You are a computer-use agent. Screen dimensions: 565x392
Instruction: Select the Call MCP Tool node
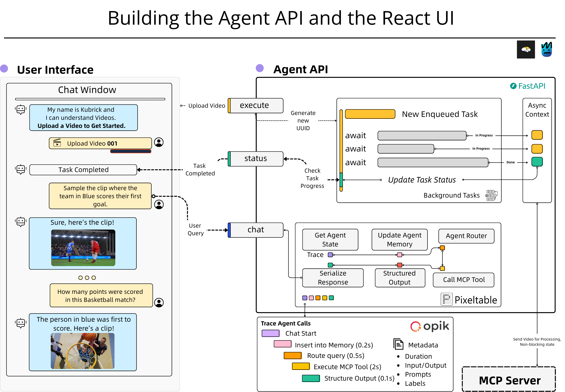point(464,280)
